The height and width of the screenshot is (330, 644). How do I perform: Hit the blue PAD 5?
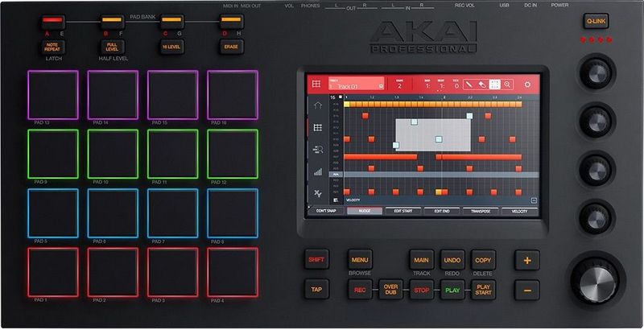point(53,213)
